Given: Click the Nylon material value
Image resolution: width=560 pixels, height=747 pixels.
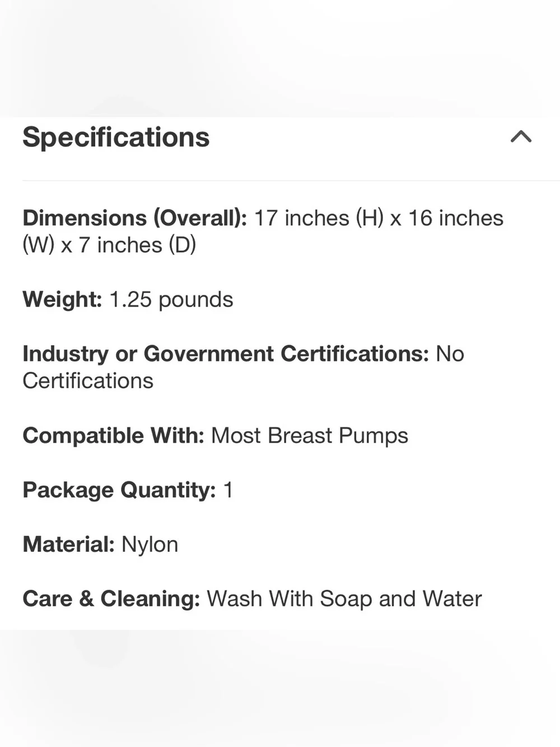Looking at the screenshot, I should point(150,545).
